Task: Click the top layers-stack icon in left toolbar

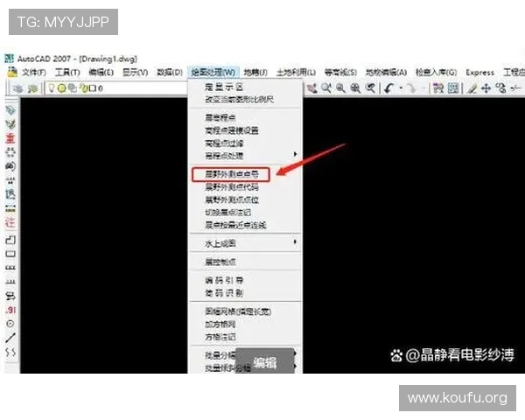Action: point(10,110)
